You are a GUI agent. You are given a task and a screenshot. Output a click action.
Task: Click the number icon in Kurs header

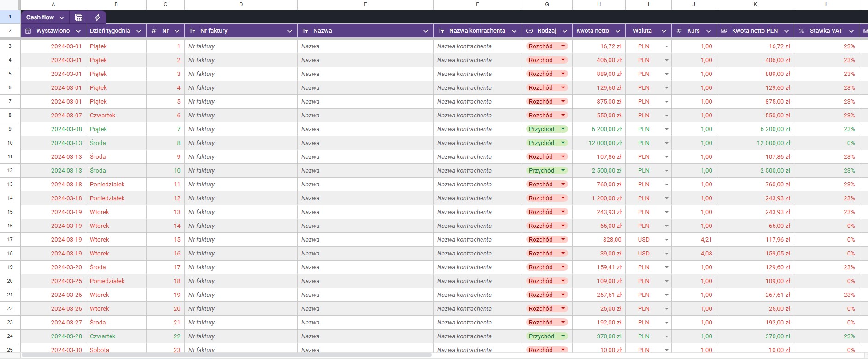click(679, 31)
